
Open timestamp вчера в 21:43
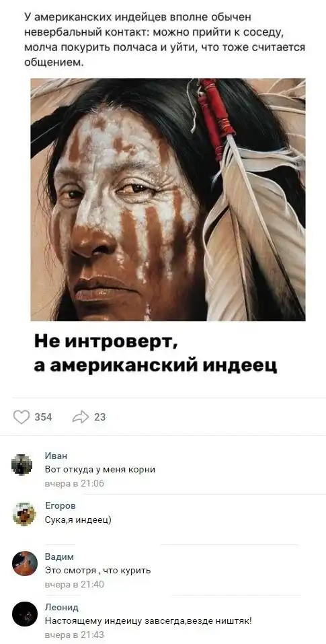coord(74,635)
